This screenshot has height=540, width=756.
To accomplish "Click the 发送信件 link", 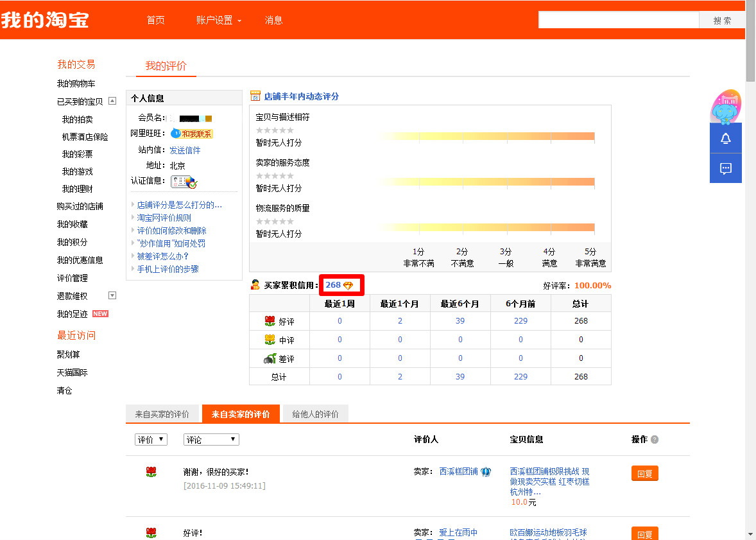I will click(185, 150).
